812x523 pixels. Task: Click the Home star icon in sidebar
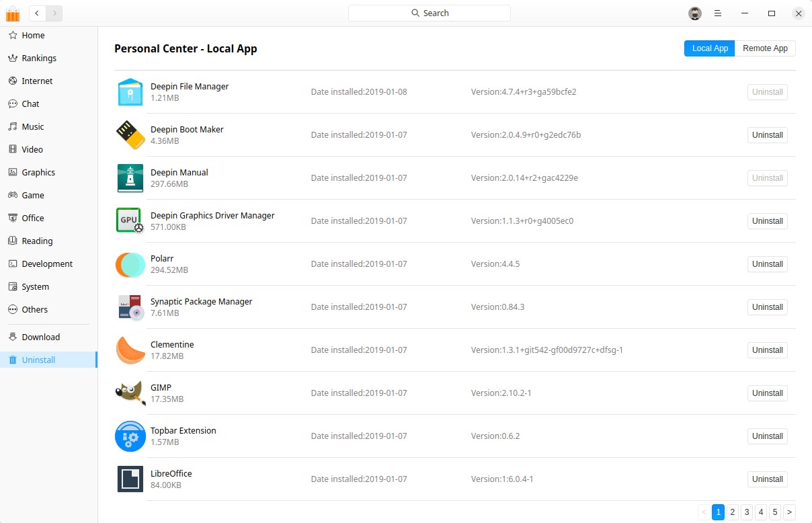click(x=13, y=35)
